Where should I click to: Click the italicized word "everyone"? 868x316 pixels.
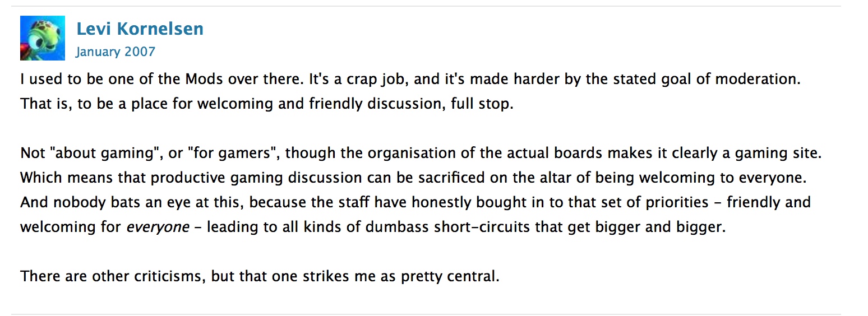[158, 227]
